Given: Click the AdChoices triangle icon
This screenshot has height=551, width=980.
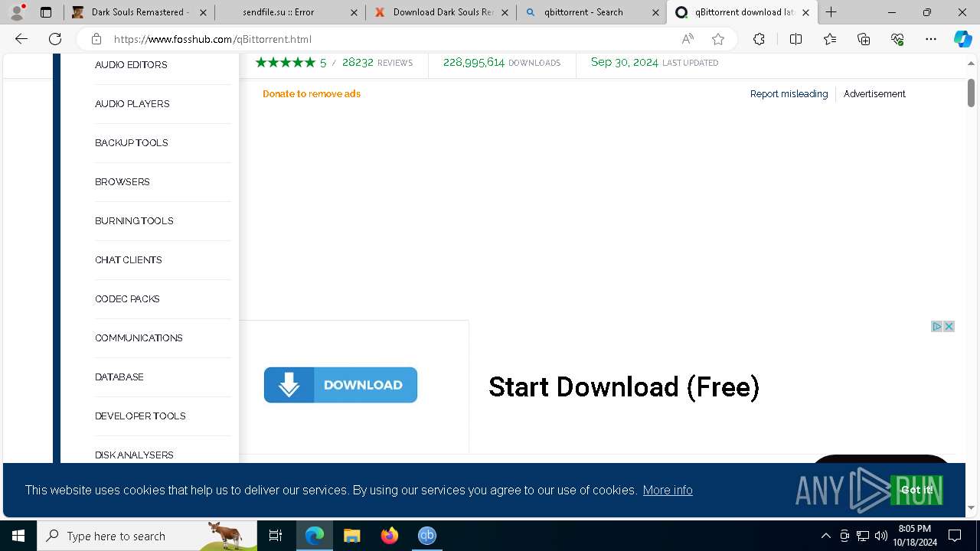Looking at the screenshot, I should [x=936, y=326].
